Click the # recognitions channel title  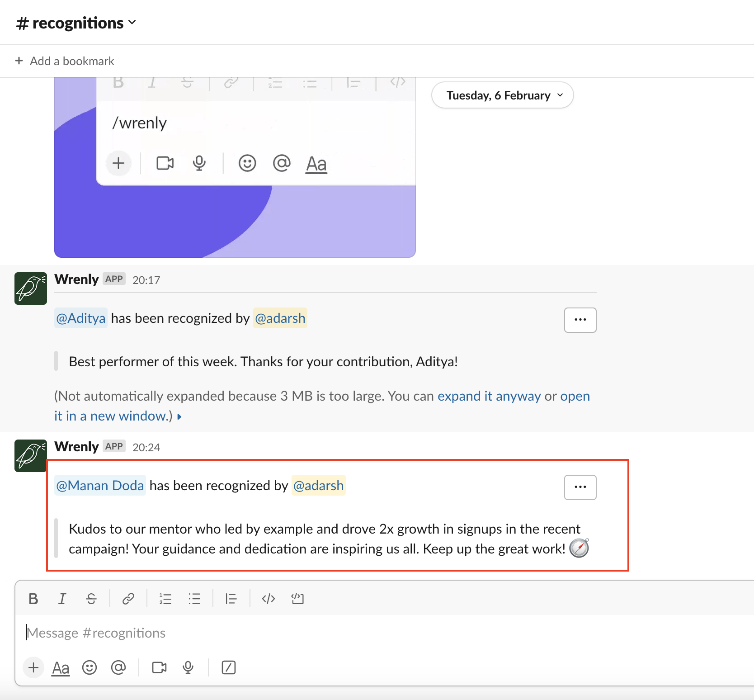[70, 23]
